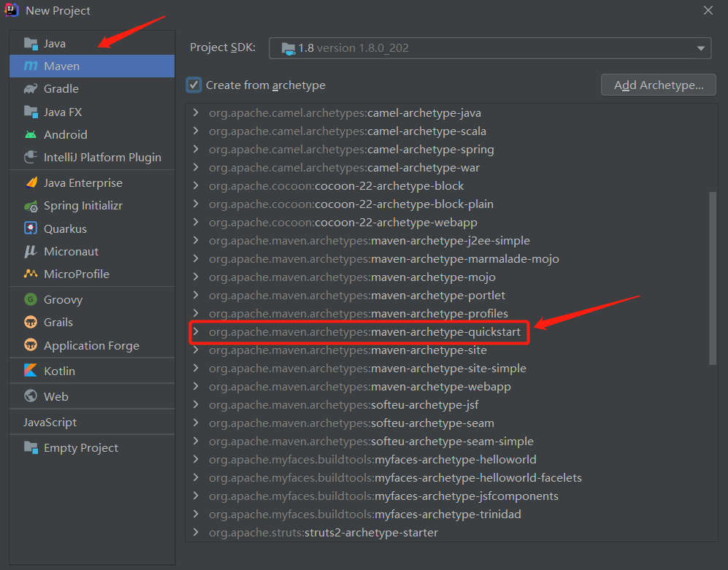Click the Application Forge icon

point(31,345)
